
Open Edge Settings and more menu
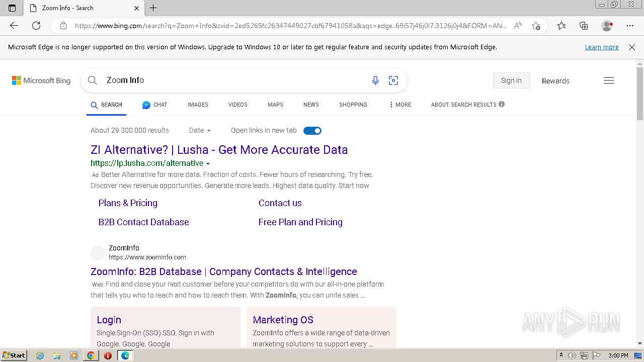pyautogui.click(x=630, y=26)
